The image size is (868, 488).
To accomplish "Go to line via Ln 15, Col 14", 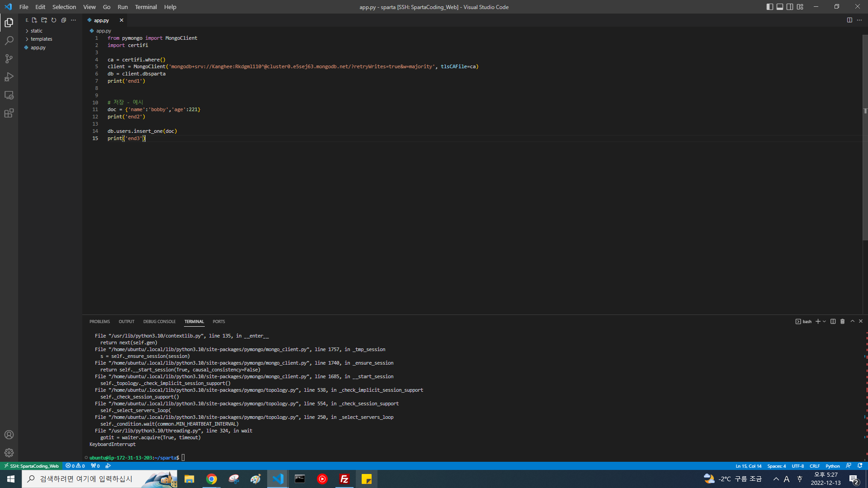I will 748,466.
